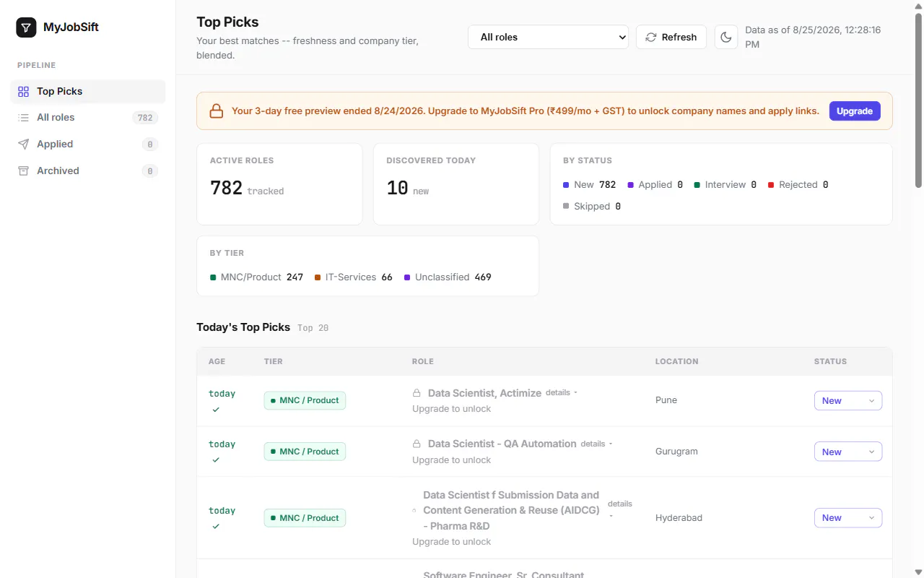Click the Rejected 0 status entry
924x578 pixels.
pyautogui.click(x=798, y=184)
